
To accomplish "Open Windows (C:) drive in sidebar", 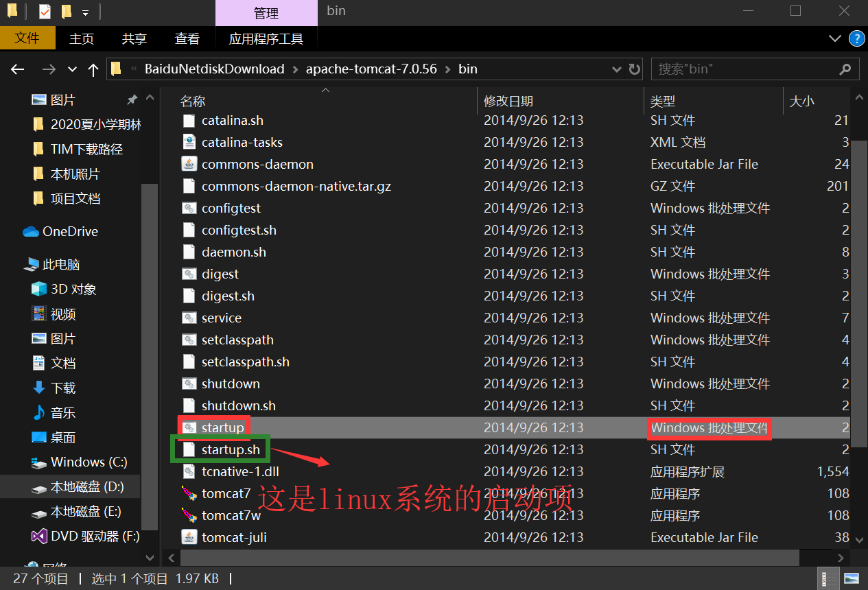I will [89, 462].
